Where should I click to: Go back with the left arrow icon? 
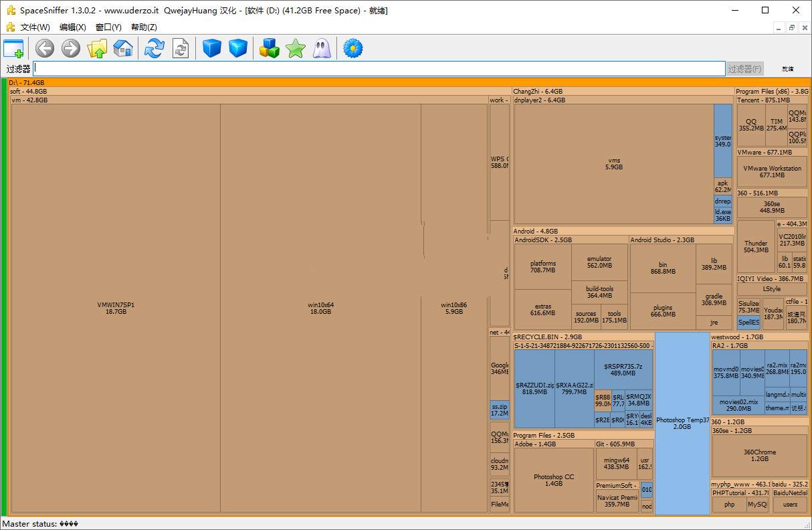[45, 48]
